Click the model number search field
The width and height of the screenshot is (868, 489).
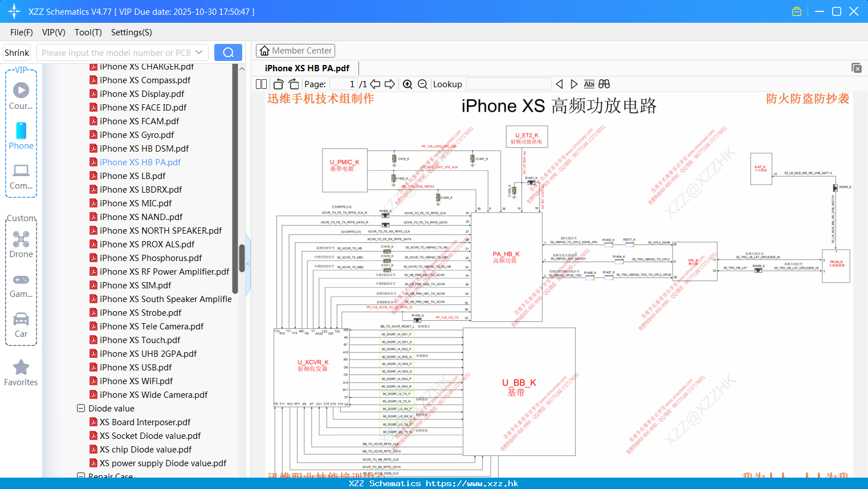tap(116, 52)
